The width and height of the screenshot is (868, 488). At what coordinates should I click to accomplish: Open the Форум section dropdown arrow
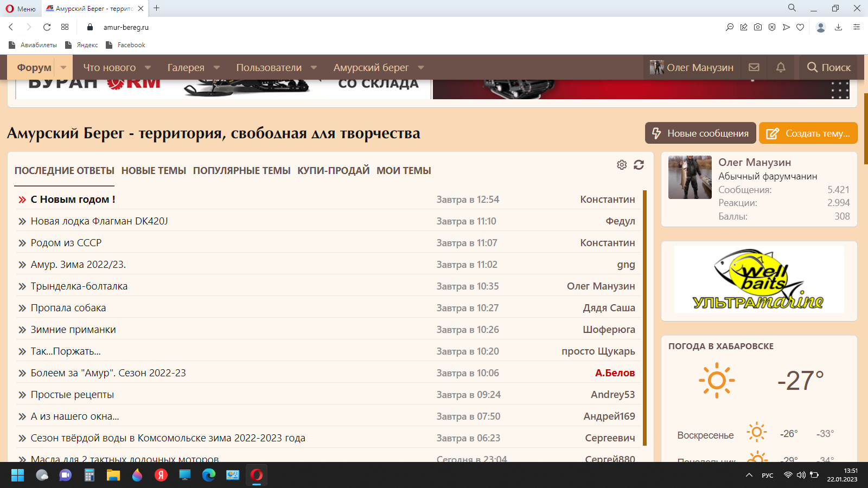click(x=63, y=67)
